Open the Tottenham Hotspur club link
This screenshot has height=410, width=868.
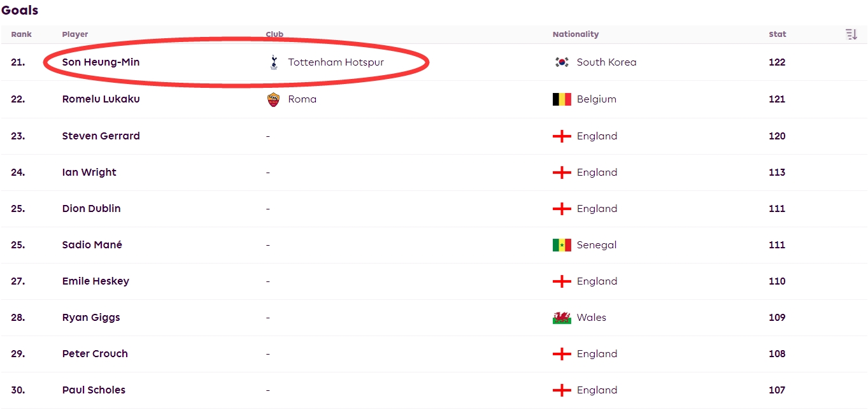[336, 62]
